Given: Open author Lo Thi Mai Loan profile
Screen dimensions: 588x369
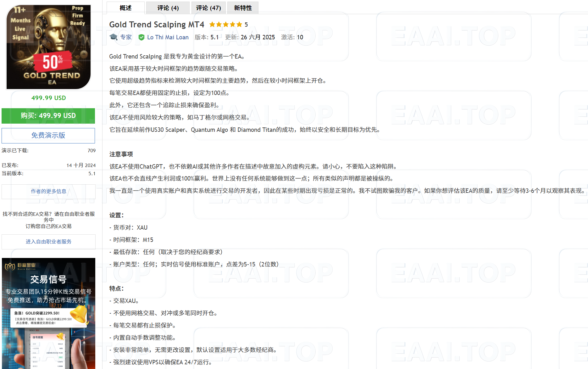Looking at the screenshot, I should click(x=168, y=37).
